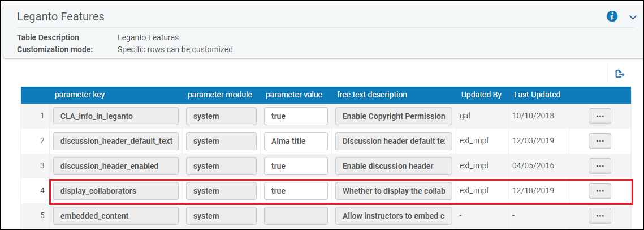
Task: Click the blue info icon
Action: pyautogui.click(x=612, y=16)
